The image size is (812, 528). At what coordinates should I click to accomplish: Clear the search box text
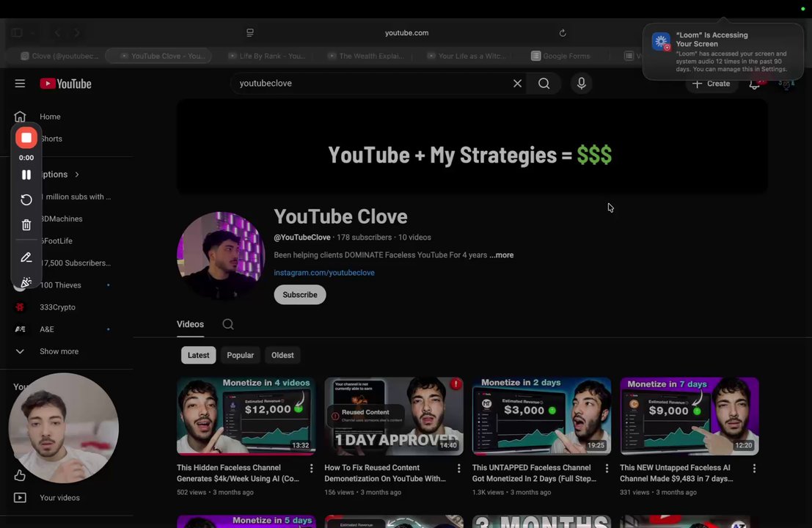pyautogui.click(x=517, y=84)
